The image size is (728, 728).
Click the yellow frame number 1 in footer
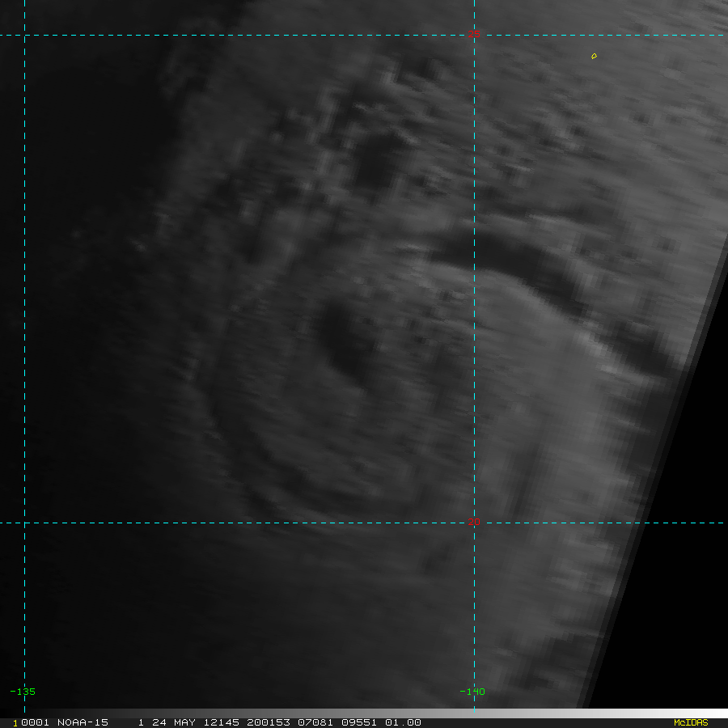(x=15, y=722)
